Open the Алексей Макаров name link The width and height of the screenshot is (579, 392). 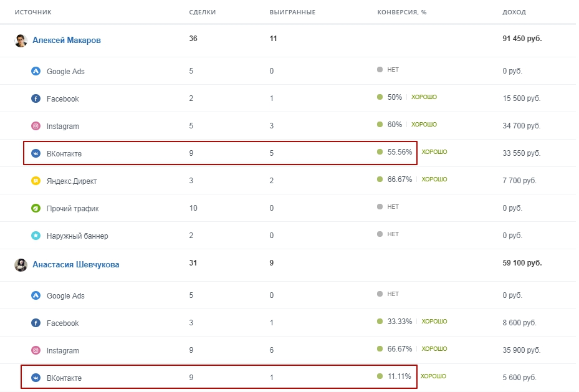(x=67, y=41)
